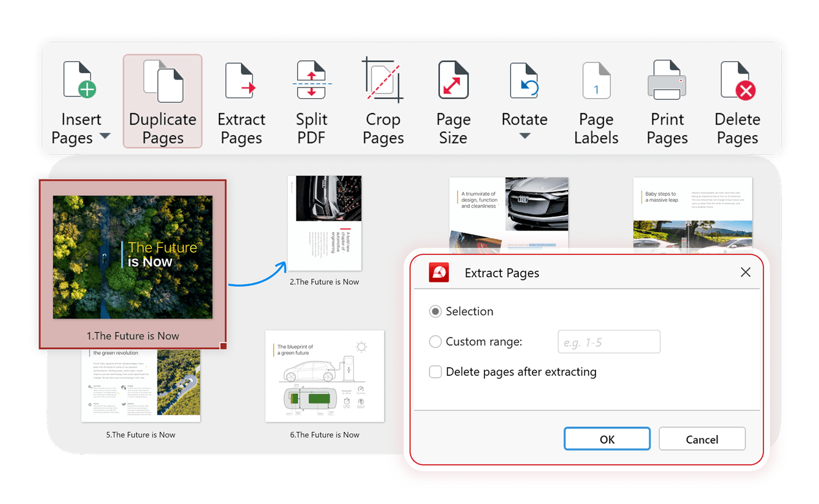Expand the Insert Pages dropdown arrow
Viewport: 819px width, 504px height.
[105, 137]
